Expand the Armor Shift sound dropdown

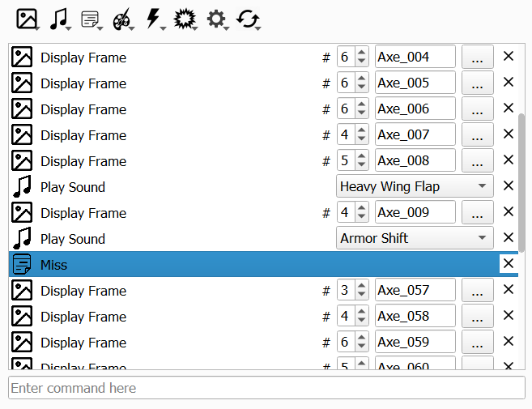415,239
